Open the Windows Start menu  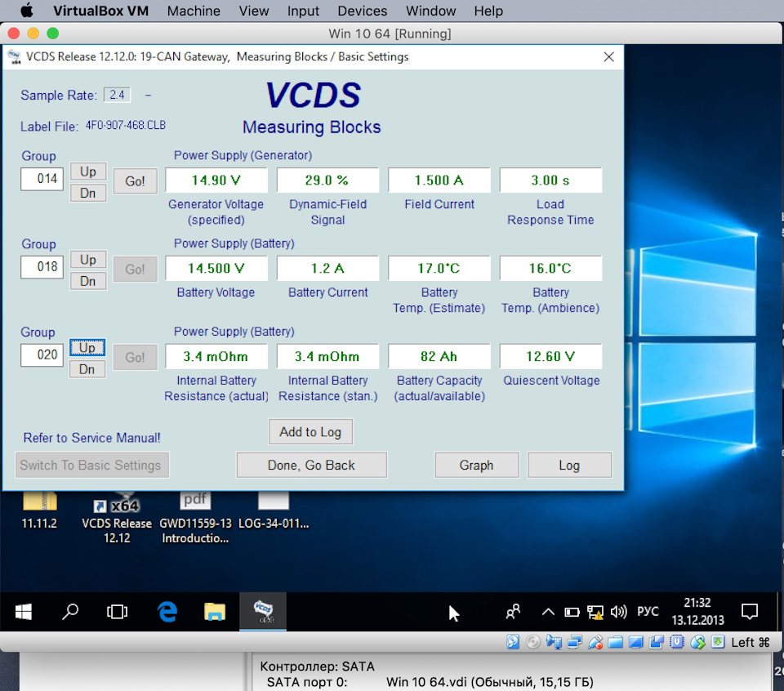24,612
